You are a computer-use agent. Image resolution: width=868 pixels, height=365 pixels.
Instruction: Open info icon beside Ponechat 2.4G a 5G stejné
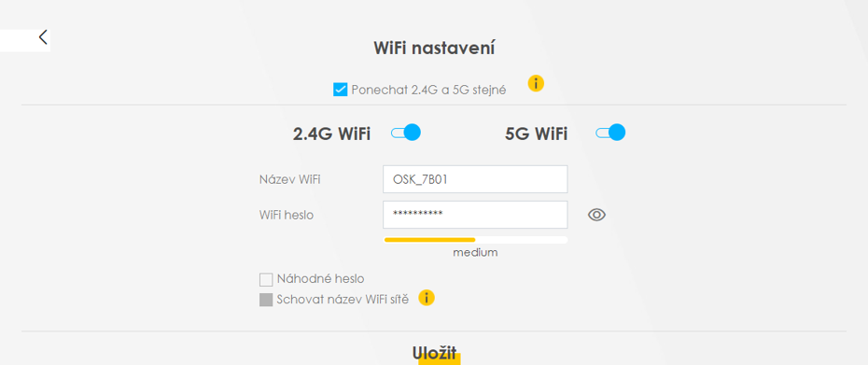coord(536,84)
